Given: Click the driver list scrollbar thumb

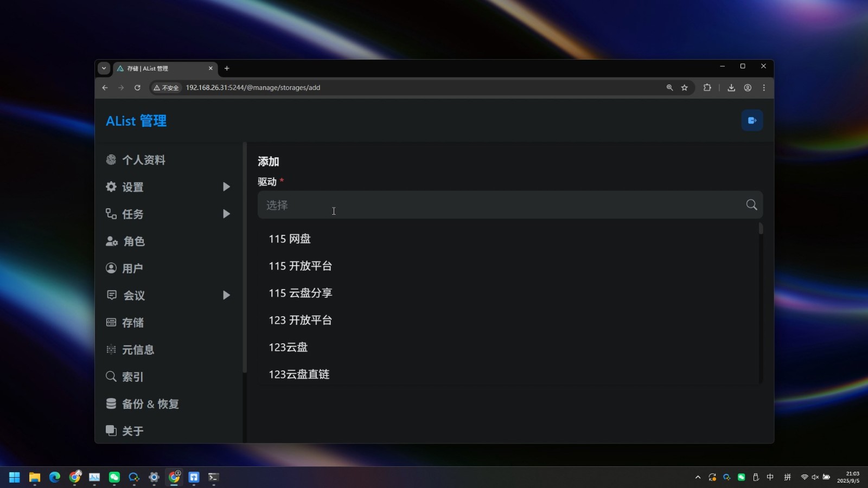Looking at the screenshot, I should click(761, 229).
